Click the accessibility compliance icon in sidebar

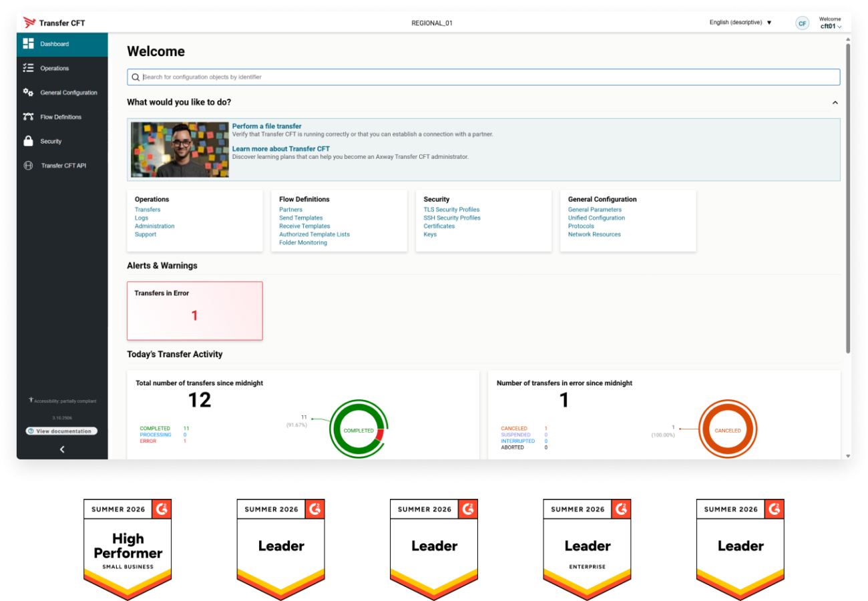tap(31, 400)
